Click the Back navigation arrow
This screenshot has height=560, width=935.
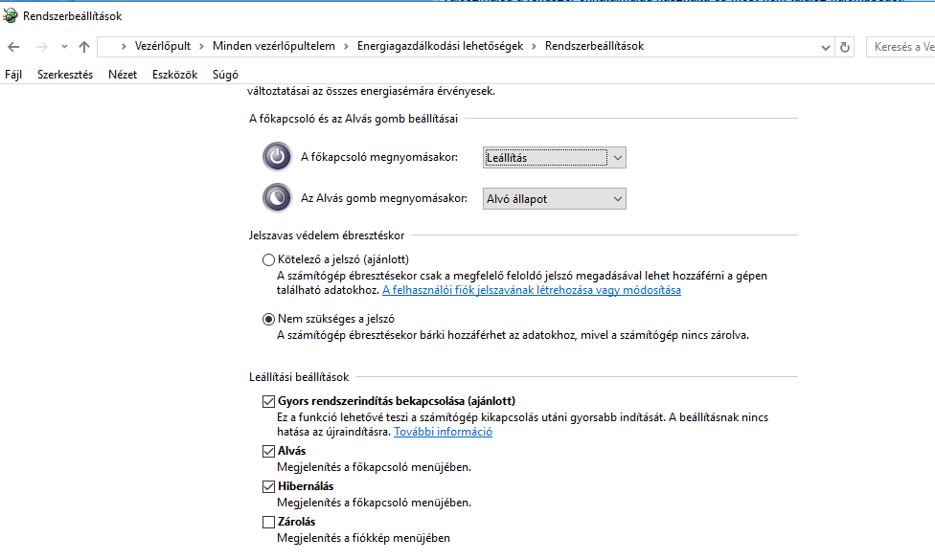point(13,47)
